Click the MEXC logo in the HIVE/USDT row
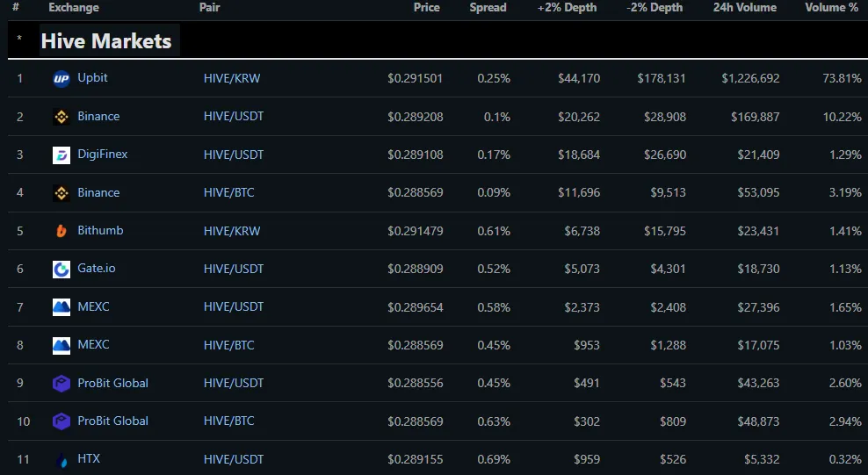Screen dimensions: 868x475 click(61, 307)
